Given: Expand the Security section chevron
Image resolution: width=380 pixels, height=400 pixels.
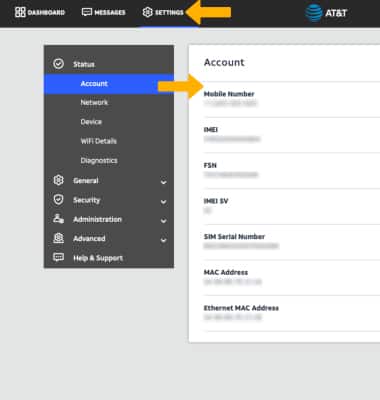Looking at the screenshot, I should [163, 201].
